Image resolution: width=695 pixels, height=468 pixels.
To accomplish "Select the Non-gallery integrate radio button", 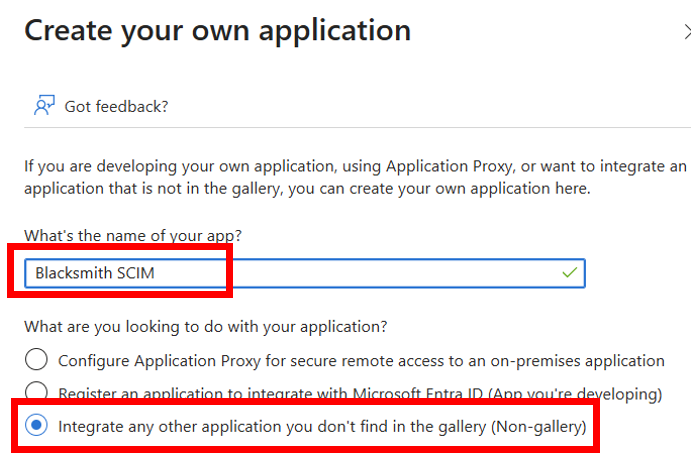I will click(36, 425).
